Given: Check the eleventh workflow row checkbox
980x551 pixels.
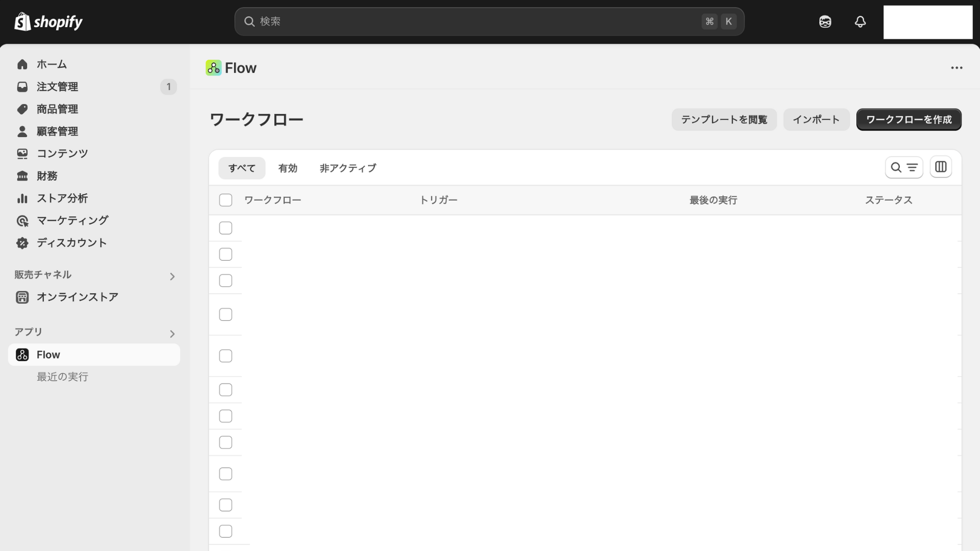Looking at the screenshot, I should pos(226,531).
